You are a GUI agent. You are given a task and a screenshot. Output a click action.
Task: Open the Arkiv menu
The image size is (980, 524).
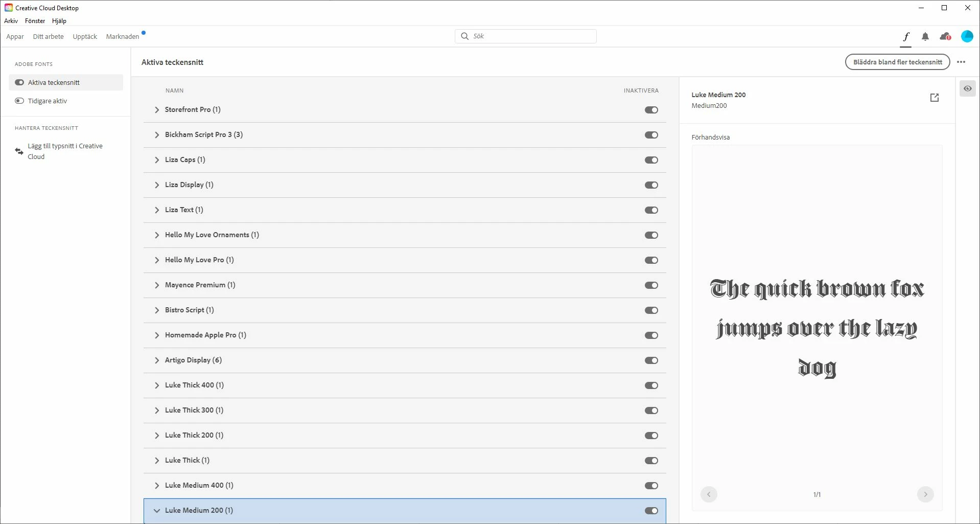coord(11,21)
